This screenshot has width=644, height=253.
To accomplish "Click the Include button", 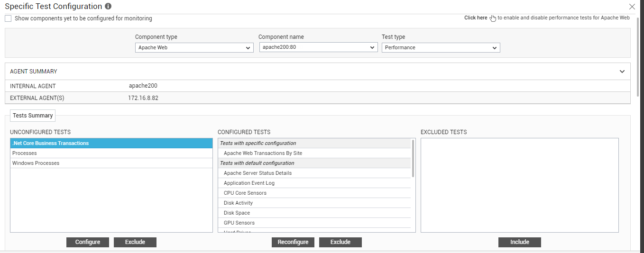I will click(x=520, y=242).
